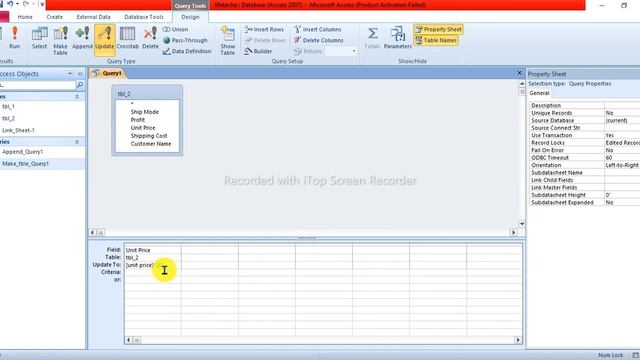Choose the Select query type
Image resolution: width=640 pixels, height=360 pixels.
(39, 38)
